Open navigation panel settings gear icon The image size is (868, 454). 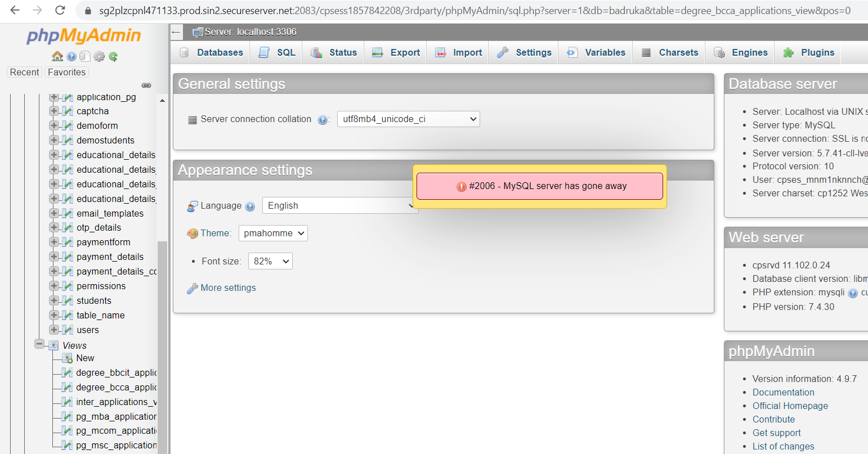[99, 56]
